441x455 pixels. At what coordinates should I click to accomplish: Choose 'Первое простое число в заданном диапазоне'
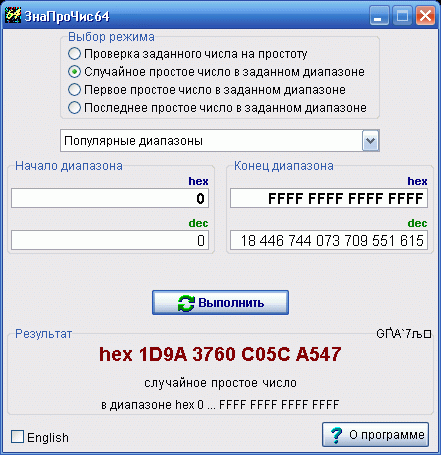point(74,90)
